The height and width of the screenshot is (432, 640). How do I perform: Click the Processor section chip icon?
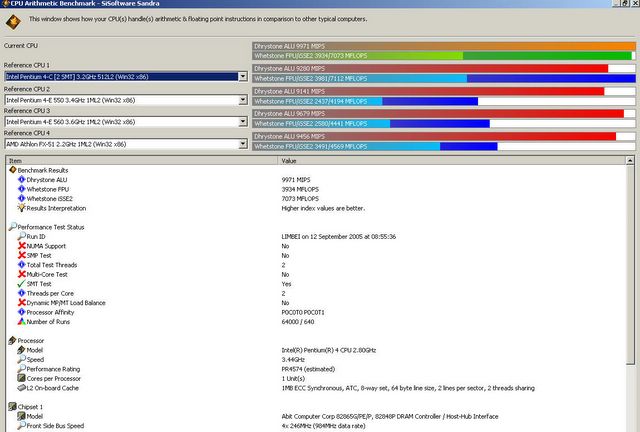pos(13,340)
